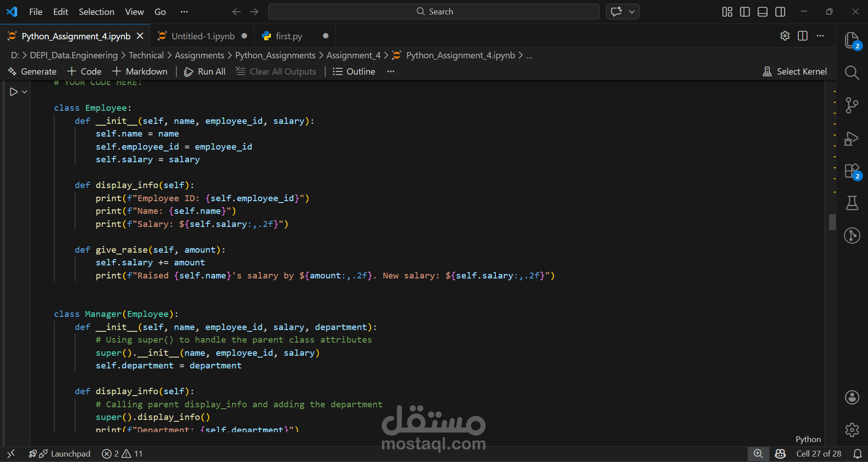Image resolution: width=868 pixels, height=462 pixels.
Task: Expand the run-cell dropdown chevron in the gutter
Action: [x=24, y=92]
